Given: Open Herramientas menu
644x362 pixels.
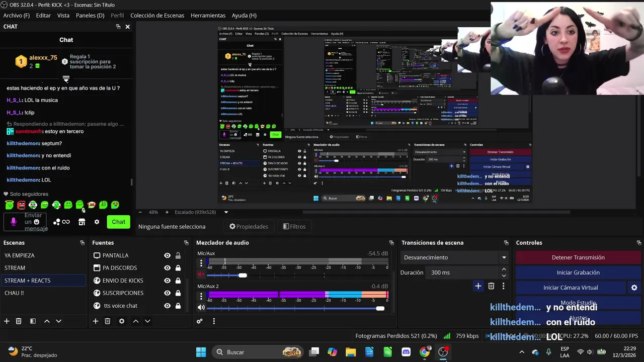Looking at the screenshot, I should point(208,16).
